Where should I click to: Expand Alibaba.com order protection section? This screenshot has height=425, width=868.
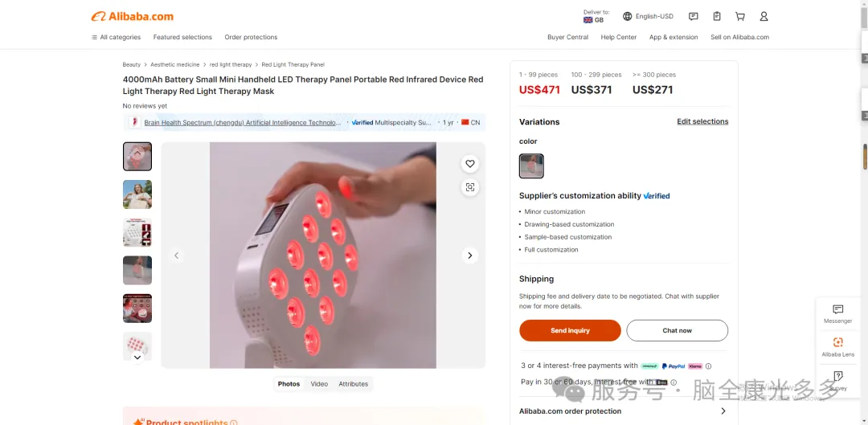[x=624, y=411]
